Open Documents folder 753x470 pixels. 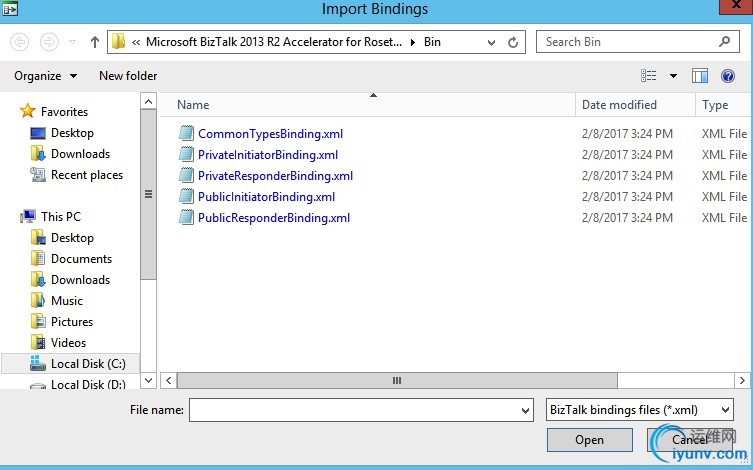[x=81, y=259]
